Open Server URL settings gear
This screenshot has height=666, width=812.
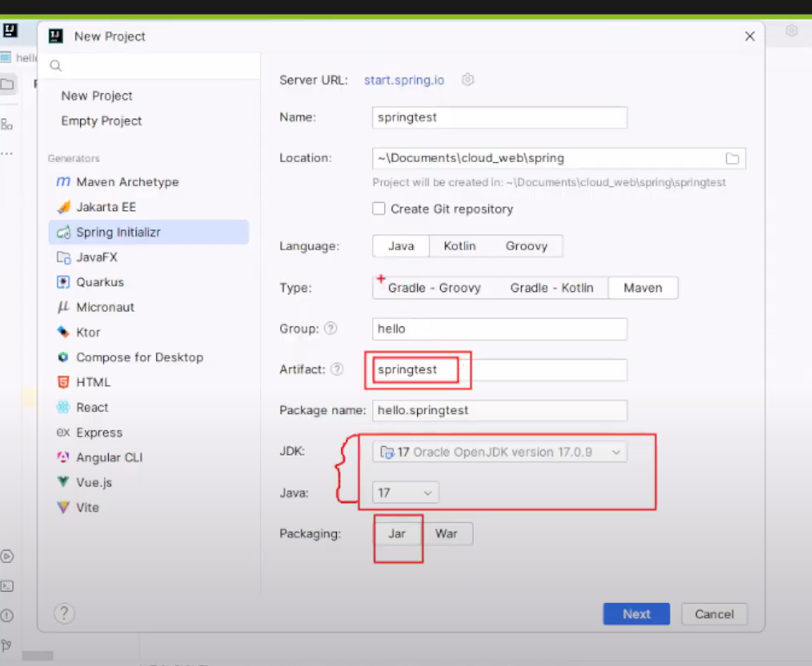point(468,80)
